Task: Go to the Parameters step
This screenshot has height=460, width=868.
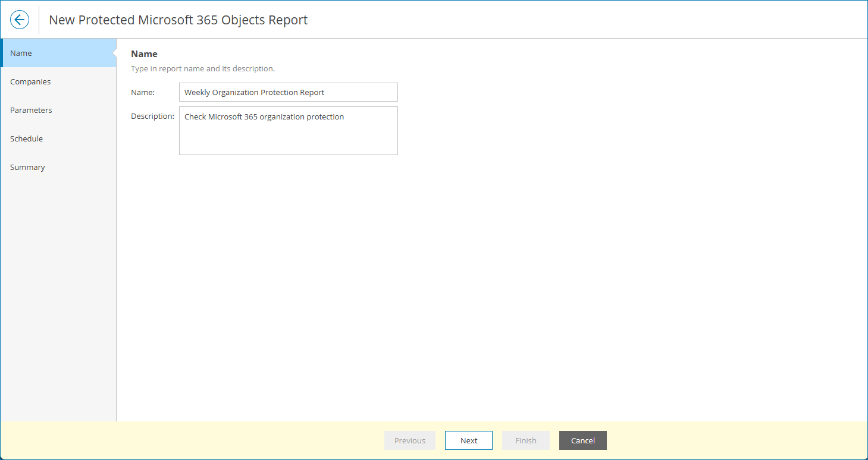Action: 31,110
